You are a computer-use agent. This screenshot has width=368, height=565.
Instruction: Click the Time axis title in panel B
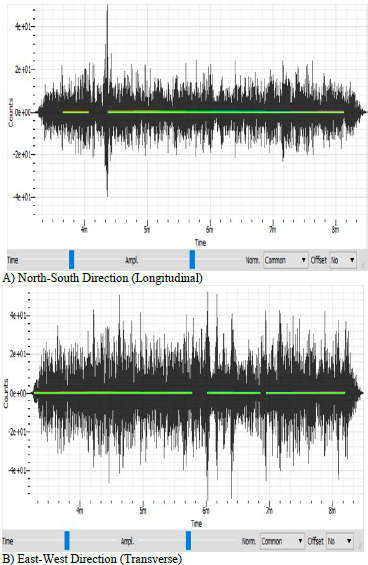click(196, 524)
